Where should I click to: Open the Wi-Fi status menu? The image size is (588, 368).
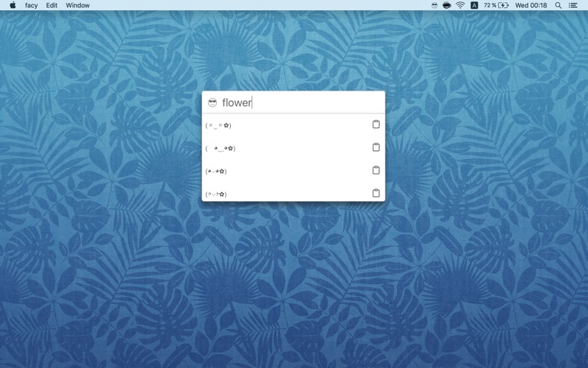[x=460, y=5]
